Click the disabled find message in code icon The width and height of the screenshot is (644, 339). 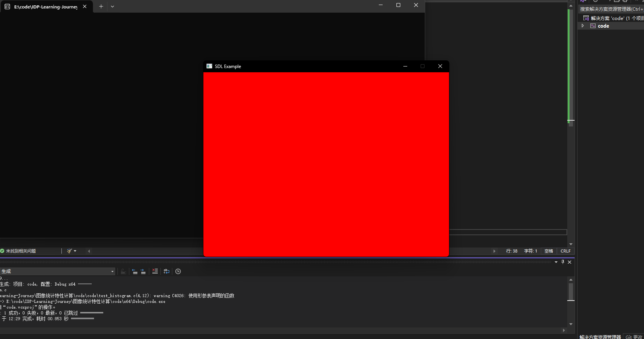[x=123, y=271]
